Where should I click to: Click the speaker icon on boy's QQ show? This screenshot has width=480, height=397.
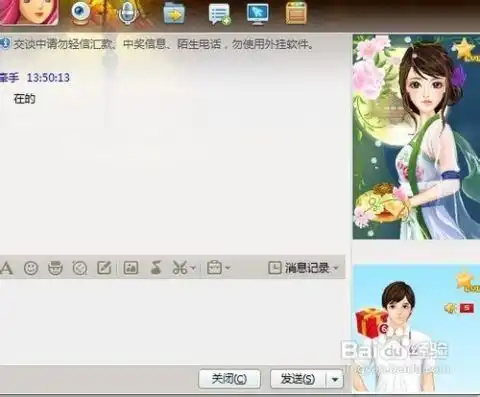pos(450,308)
